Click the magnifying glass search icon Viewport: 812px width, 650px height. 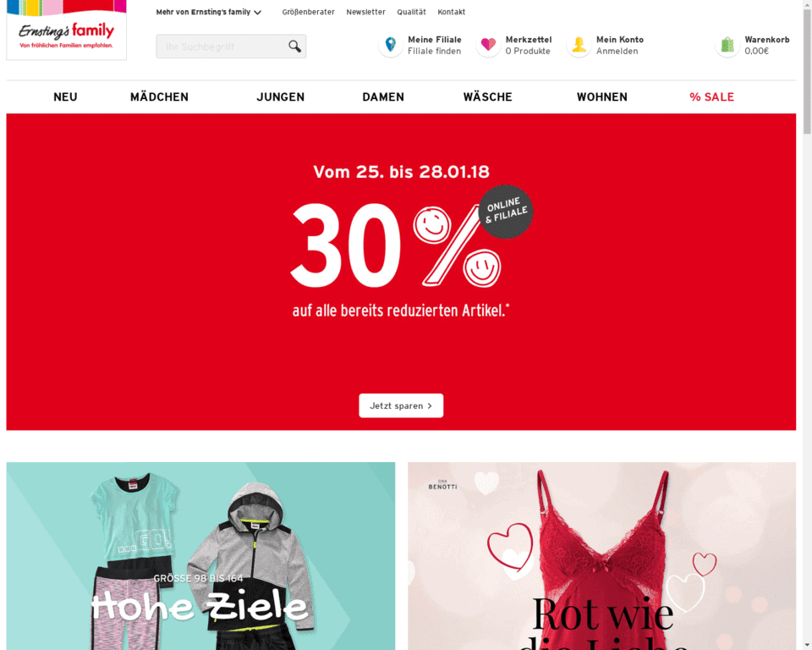click(x=294, y=47)
